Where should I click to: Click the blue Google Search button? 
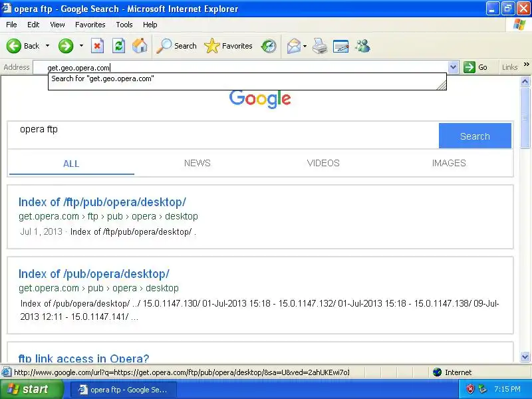tap(475, 136)
